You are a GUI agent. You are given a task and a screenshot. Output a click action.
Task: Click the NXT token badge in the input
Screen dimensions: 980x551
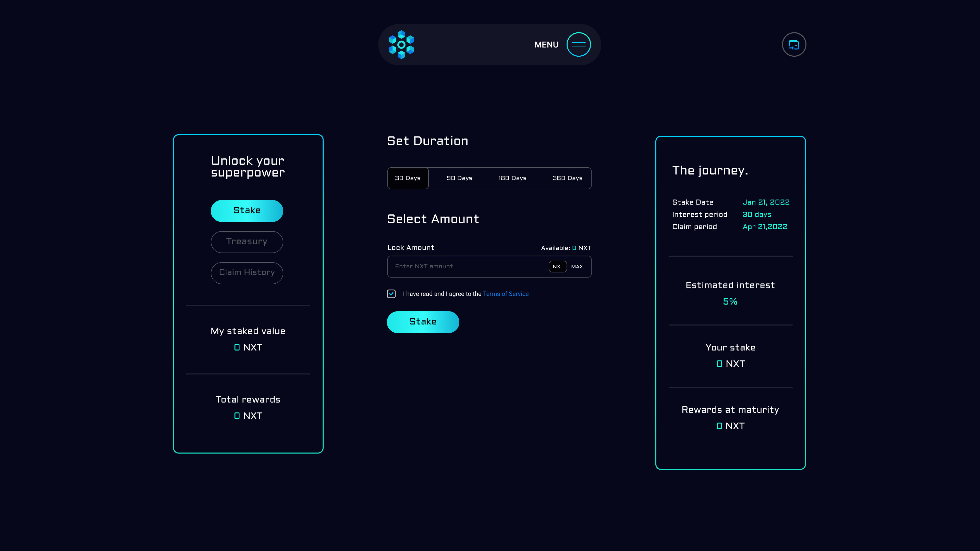click(x=558, y=267)
